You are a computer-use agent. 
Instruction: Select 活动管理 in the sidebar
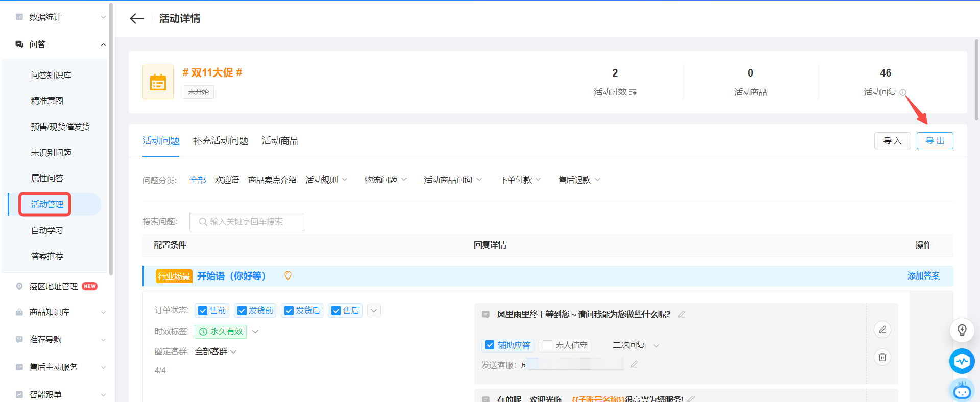click(47, 204)
